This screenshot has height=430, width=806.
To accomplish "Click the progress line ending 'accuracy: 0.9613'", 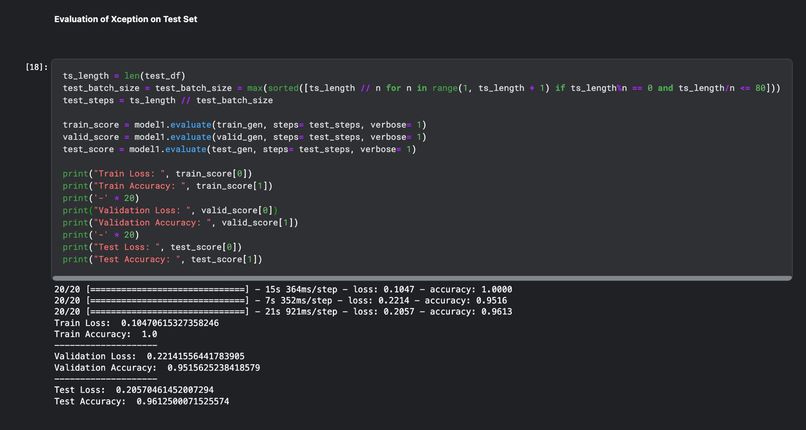I will tap(283, 312).
